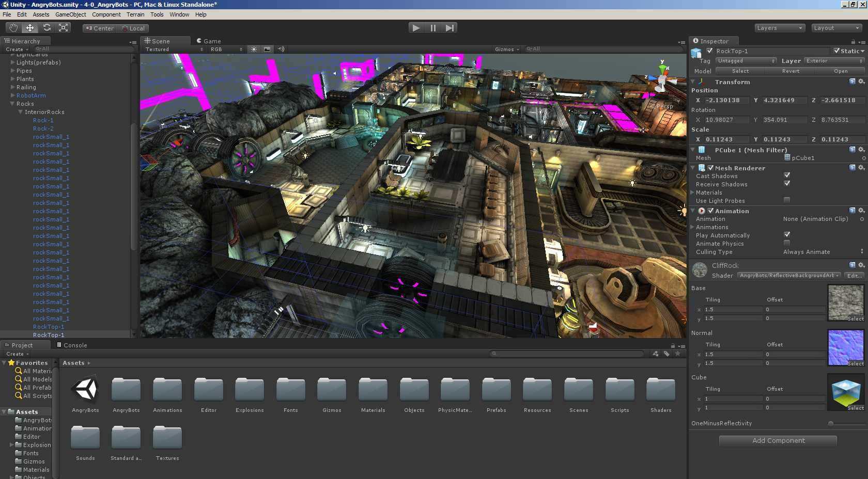Toggle Cast Shadows checkbox
The image size is (868, 479).
pyautogui.click(x=787, y=175)
